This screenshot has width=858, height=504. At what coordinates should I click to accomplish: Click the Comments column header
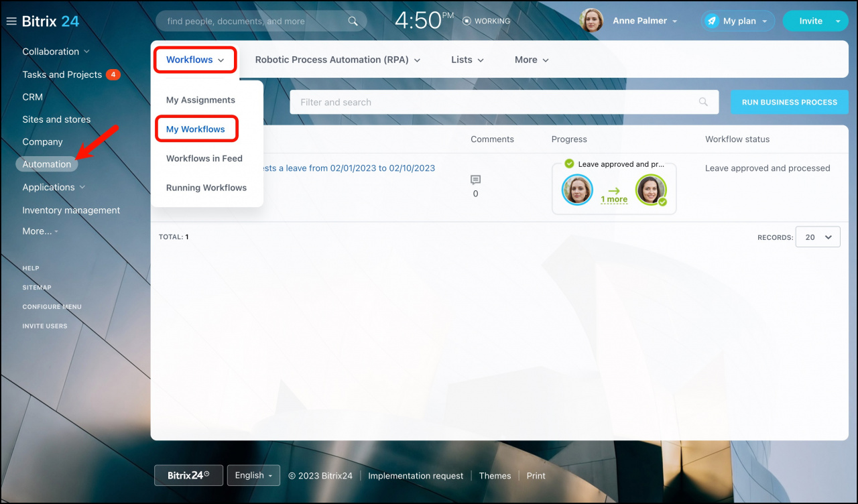pos(492,139)
